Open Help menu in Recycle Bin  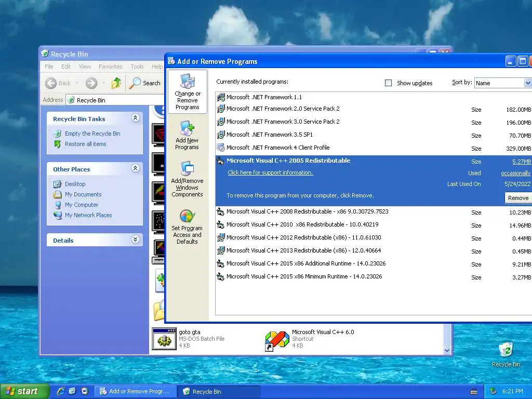pyautogui.click(x=157, y=66)
